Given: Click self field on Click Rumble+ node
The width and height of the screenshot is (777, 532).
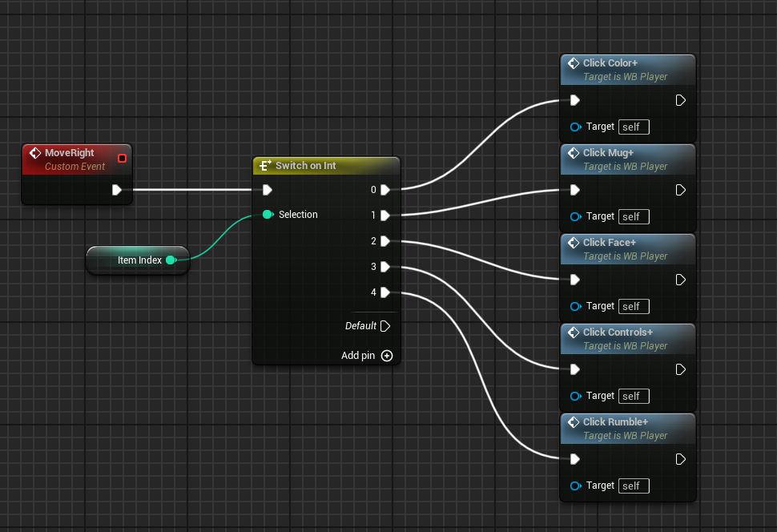Looking at the screenshot, I should point(634,486).
